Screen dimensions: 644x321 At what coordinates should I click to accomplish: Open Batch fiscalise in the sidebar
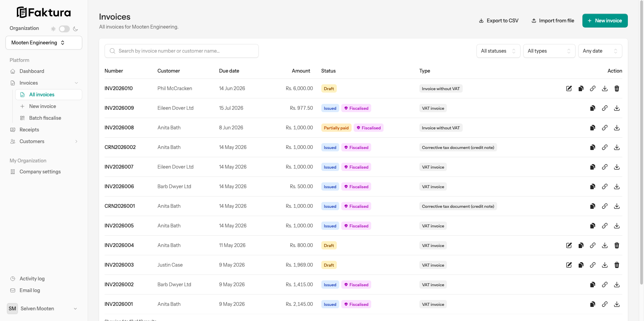(45, 118)
